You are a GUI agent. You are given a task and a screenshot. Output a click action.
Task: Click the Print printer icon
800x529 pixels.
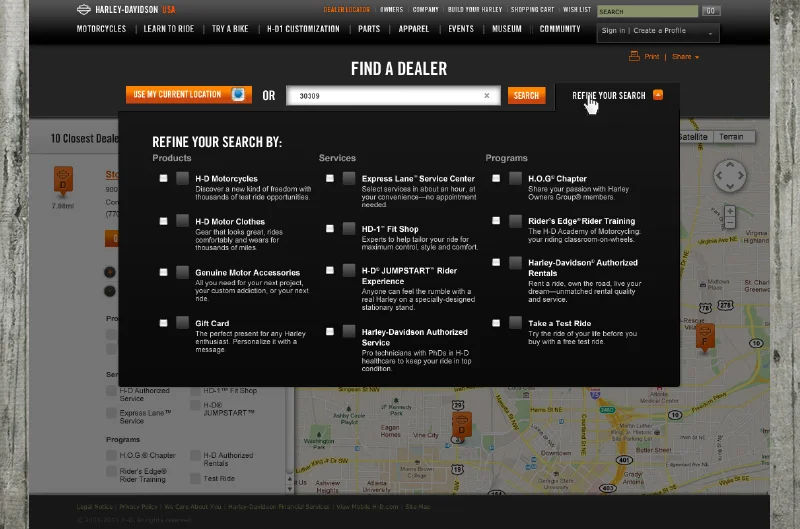point(634,56)
